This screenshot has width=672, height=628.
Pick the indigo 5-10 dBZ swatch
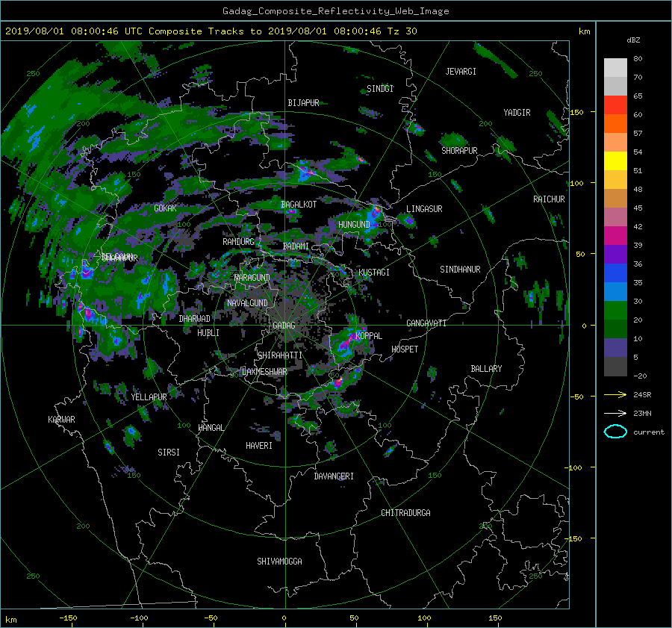click(x=615, y=348)
